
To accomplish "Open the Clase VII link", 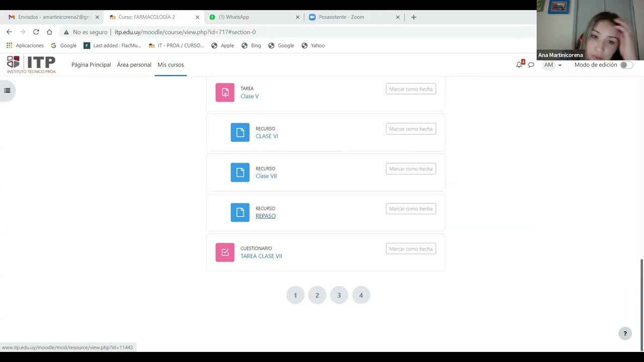I will (x=266, y=176).
